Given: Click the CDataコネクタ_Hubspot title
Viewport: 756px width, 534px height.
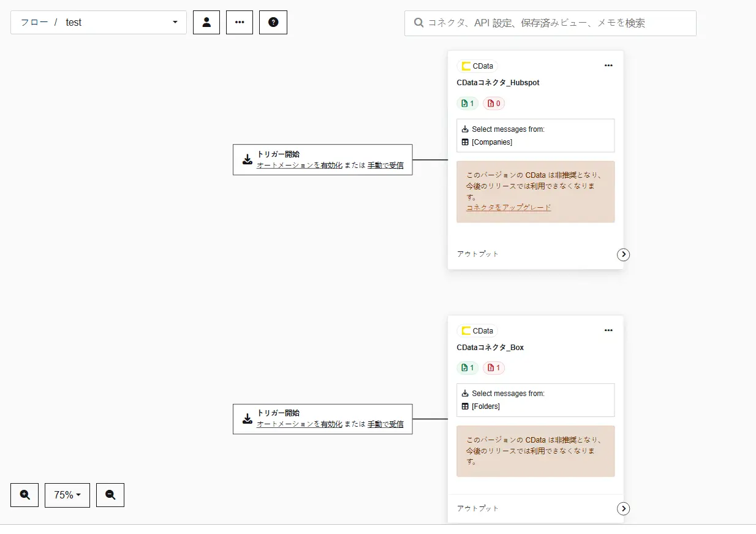Looking at the screenshot, I should pos(498,83).
